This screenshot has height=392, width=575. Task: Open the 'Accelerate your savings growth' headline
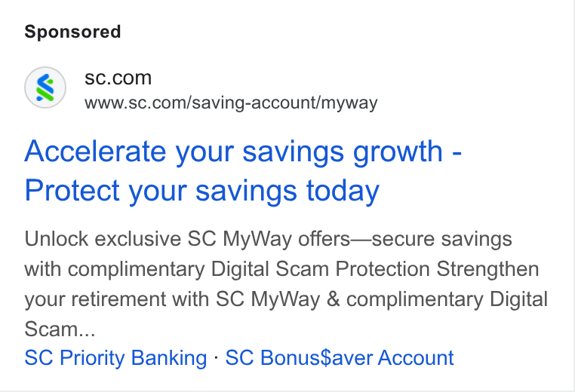click(243, 151)
